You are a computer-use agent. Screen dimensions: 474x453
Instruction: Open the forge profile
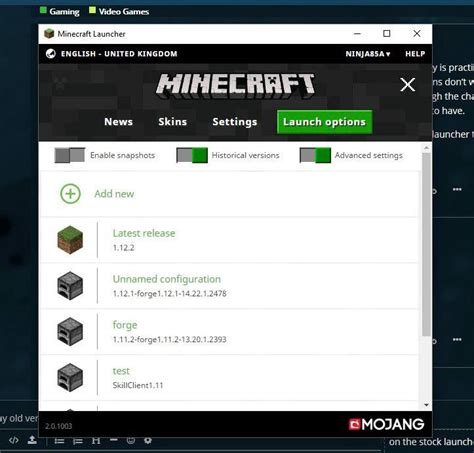click(229, 332)
